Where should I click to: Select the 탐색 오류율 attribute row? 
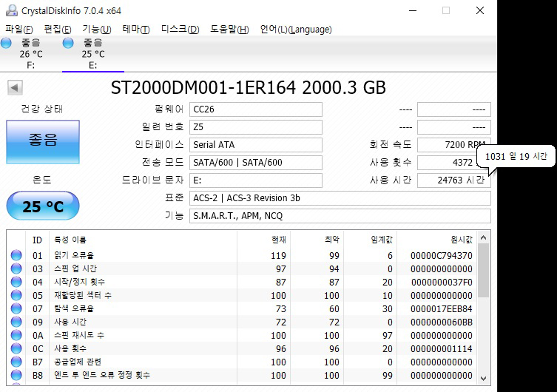tap(242, 308)
